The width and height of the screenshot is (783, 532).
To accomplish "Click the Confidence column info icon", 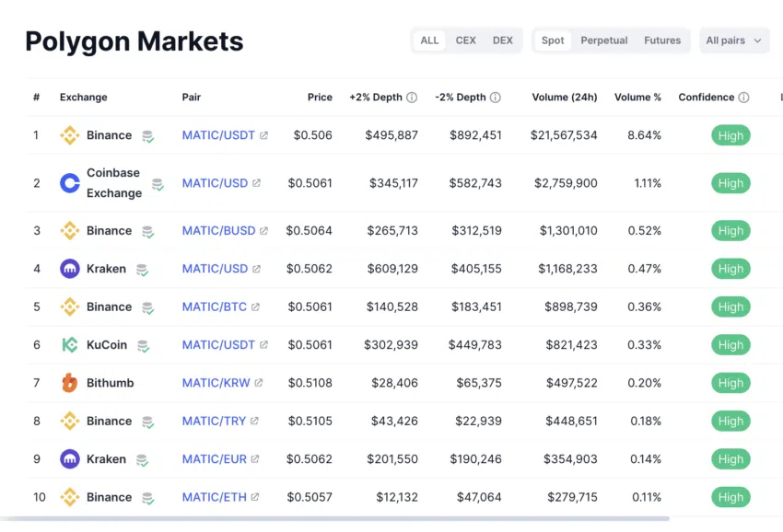I will pyautogui.click(x=743, y=98).
